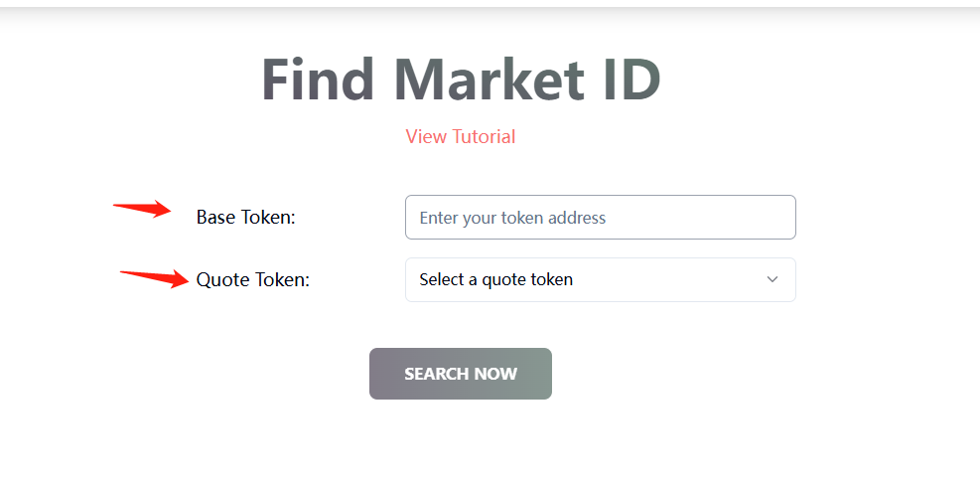Open the Quote Token dropdown

pos(600,279)
